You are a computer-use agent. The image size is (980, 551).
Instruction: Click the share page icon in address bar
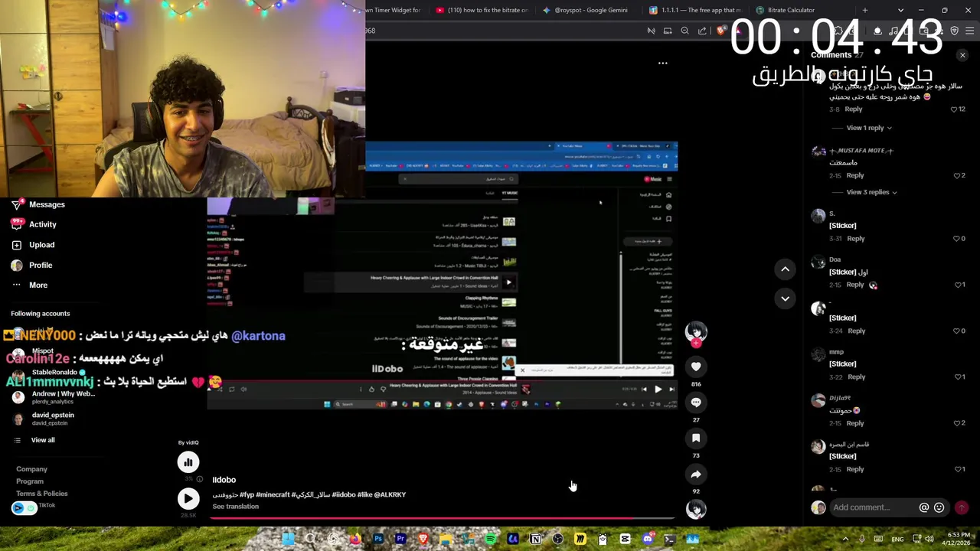coord(702,31)
